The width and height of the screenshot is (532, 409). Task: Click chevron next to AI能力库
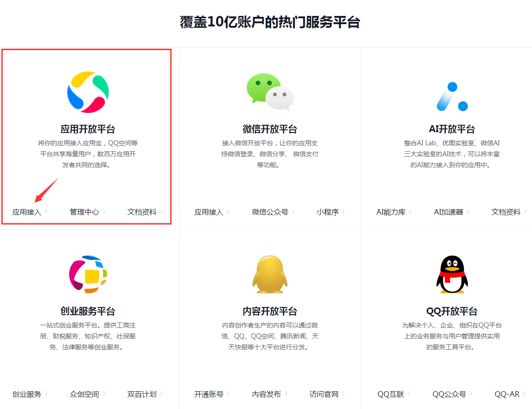pos(410,211)
